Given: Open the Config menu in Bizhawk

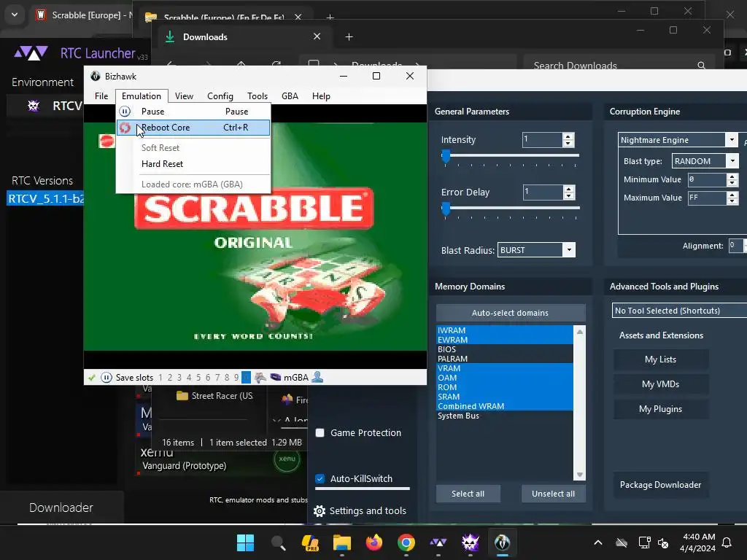Looking at the screenshot, I should click(x=220, y=96).
